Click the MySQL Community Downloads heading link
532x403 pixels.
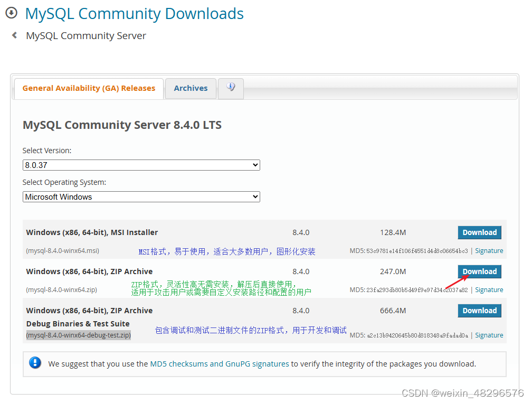135,14
